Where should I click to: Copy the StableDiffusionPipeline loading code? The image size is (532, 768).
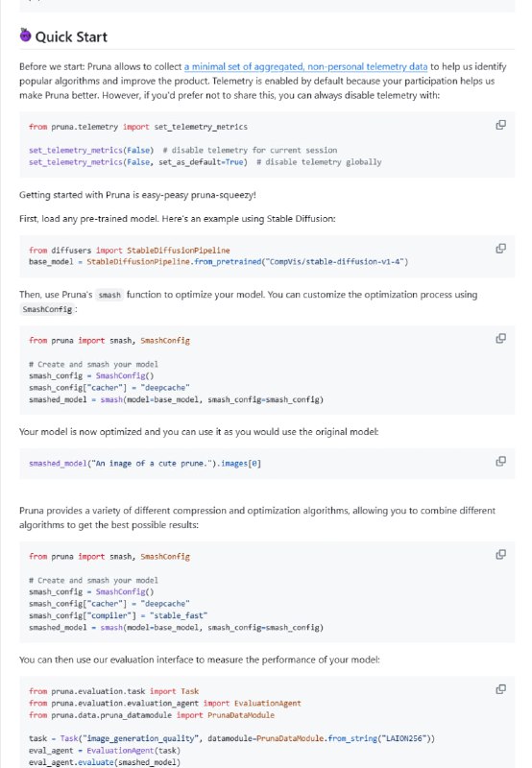(x=500, y=249)
